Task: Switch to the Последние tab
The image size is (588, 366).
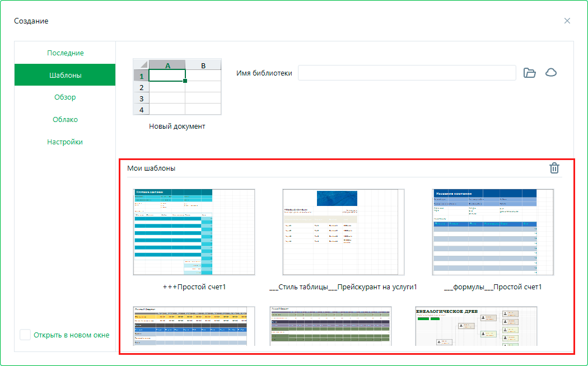Action: 65,53
